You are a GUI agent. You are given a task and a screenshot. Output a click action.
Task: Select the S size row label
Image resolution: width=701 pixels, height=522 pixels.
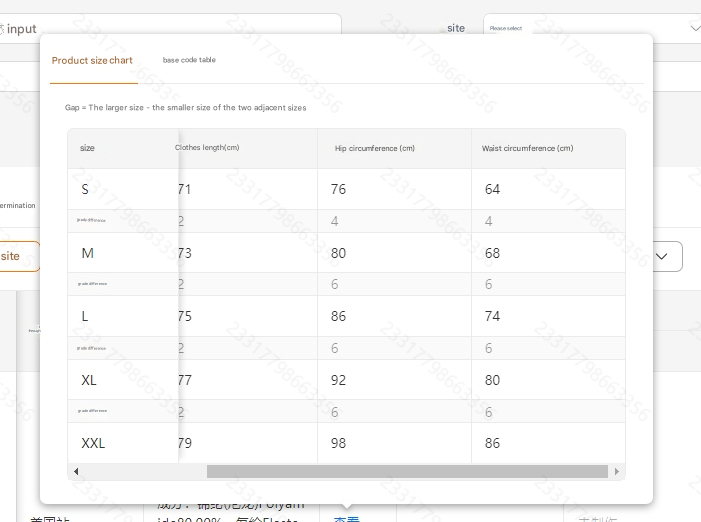(x=86, y=189)
